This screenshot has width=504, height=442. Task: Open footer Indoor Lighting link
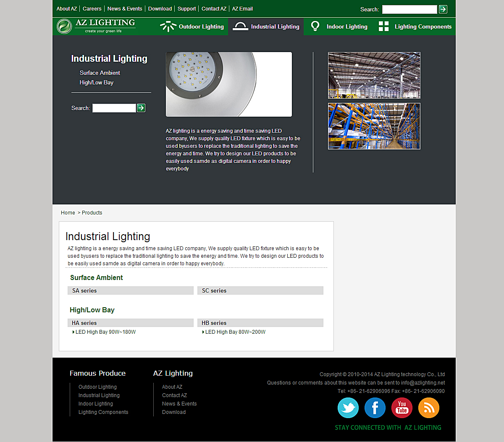pos(96,404)
